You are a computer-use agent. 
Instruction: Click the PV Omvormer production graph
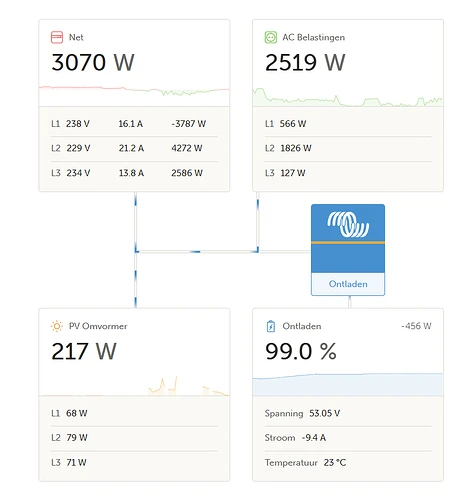[x=134, y=386]
